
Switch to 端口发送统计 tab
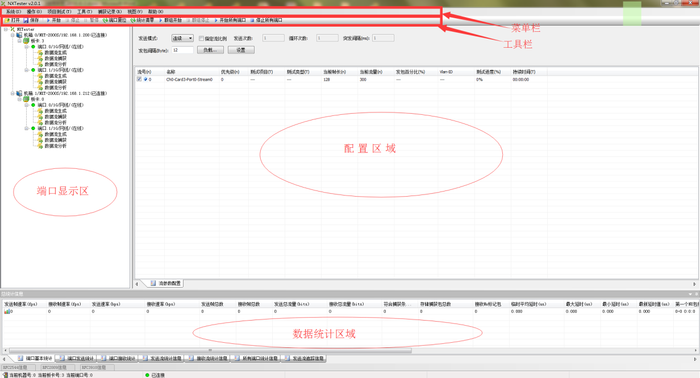pos(76,358)
